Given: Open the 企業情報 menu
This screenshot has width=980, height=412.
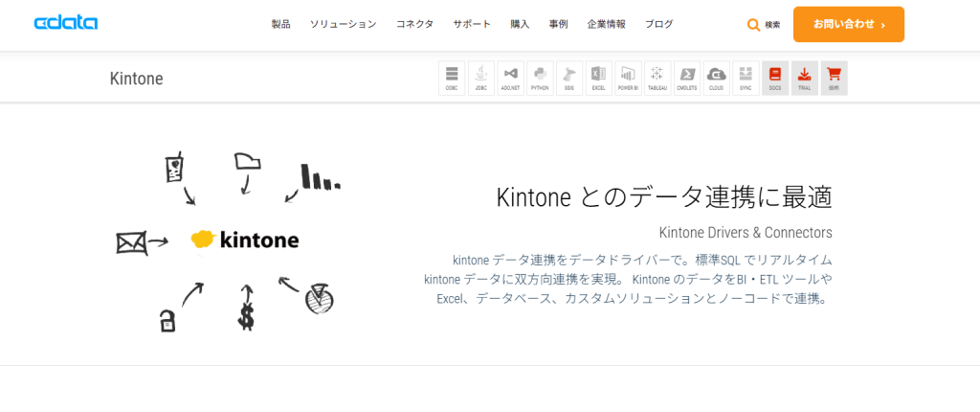Looking at the screenshot, I should (x=606, y=24).
